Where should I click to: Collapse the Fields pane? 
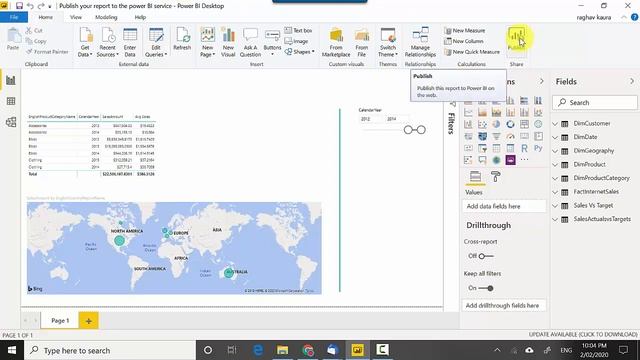coord(632,81)
